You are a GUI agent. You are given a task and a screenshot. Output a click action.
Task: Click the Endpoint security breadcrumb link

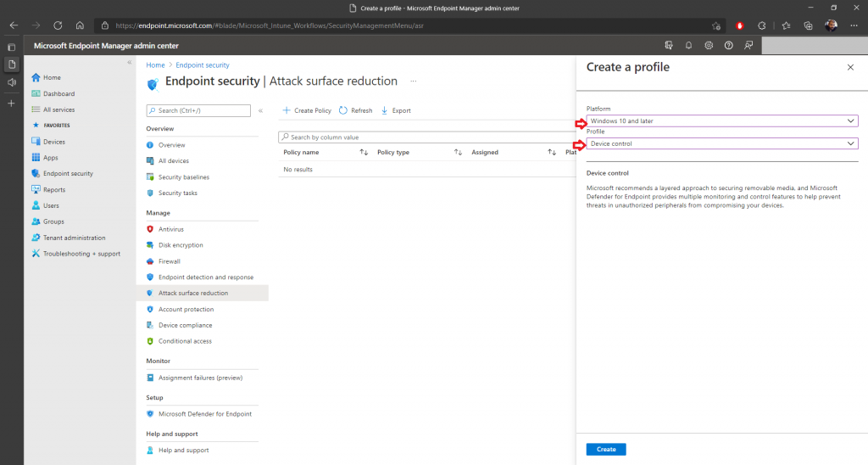click(x=203, y=65)
